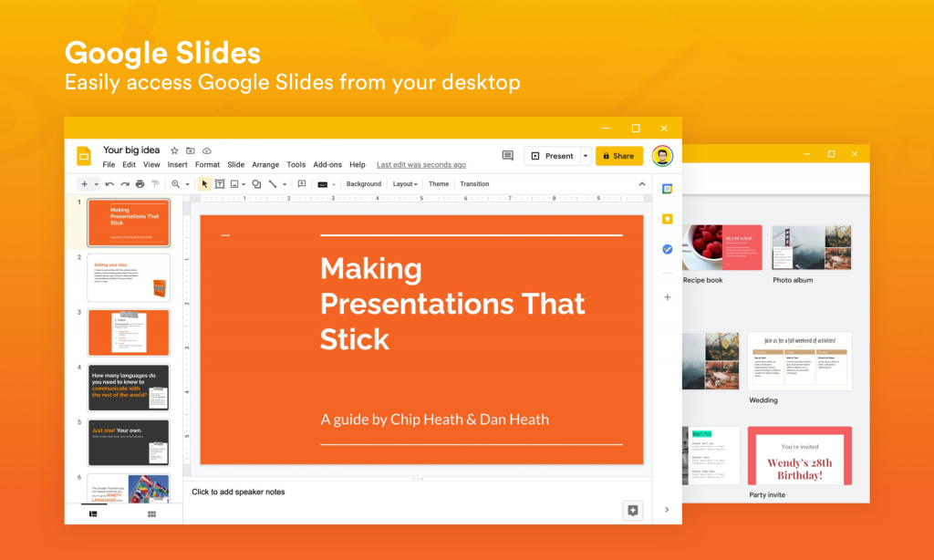Add a new slide with plus icon
The image size is (934, 560).
tap(84, 184)
